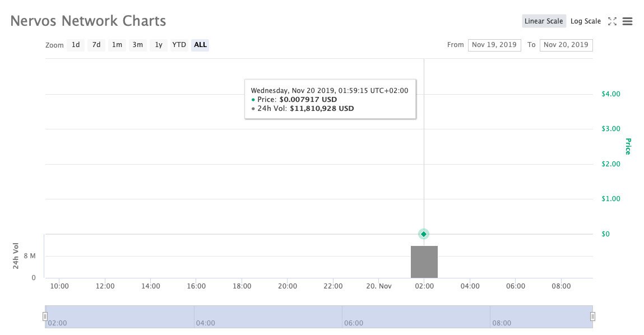Click the $2.00 price axis label

(611, 164)
